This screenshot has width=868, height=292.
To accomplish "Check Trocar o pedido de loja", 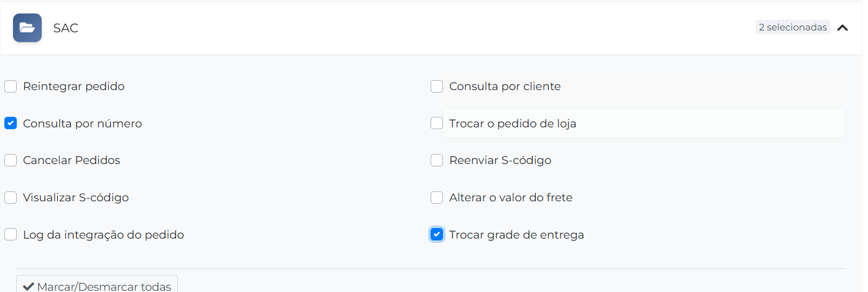I will (x=437, y=124).
